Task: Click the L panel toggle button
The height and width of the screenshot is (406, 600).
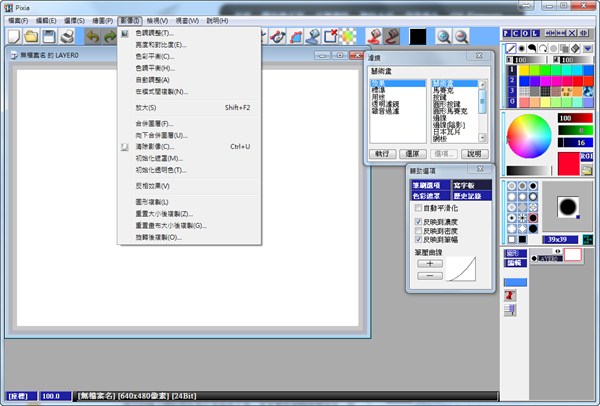Action: tap(535, 33)
